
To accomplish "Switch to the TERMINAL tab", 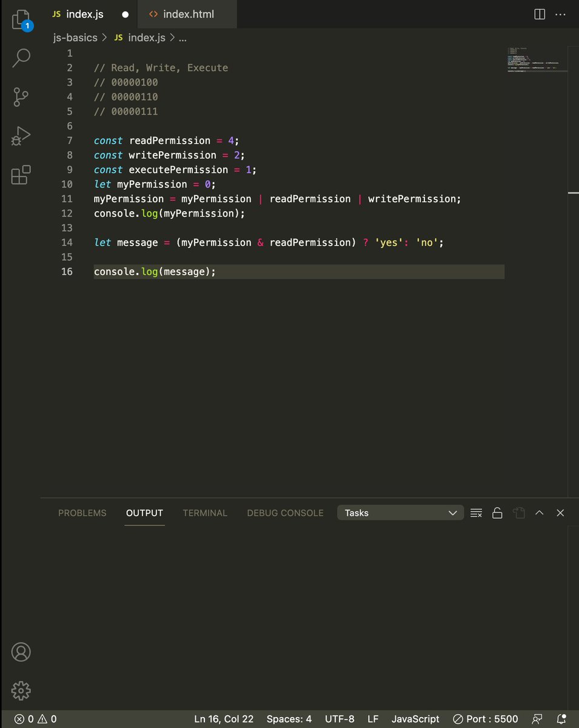I will (205, 513).
